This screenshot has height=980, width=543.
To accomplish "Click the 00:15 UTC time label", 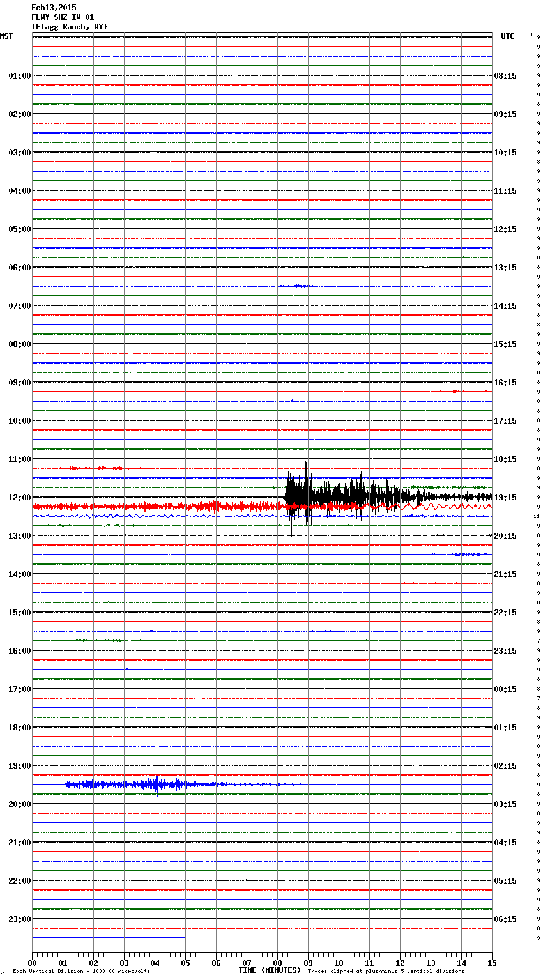I will coord(505,689).
